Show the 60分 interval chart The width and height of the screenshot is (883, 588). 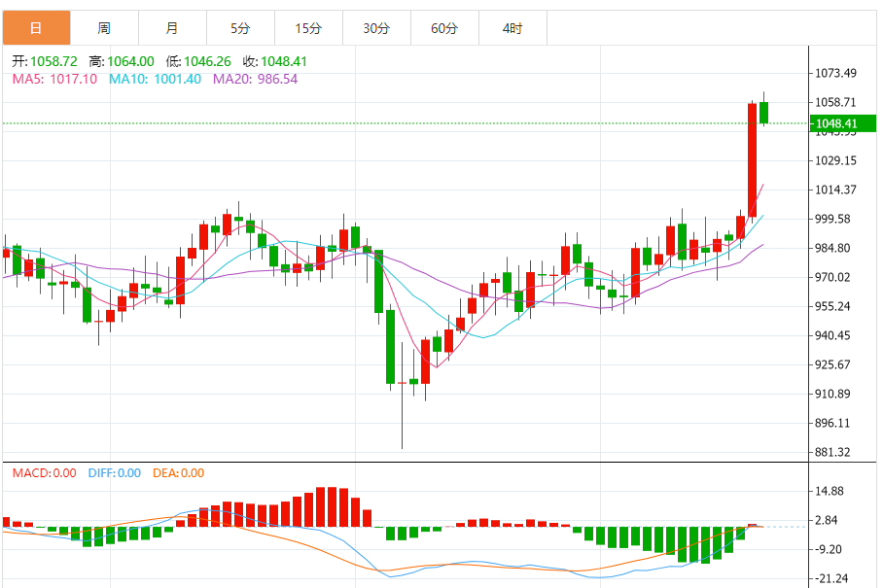pos(444,27)
